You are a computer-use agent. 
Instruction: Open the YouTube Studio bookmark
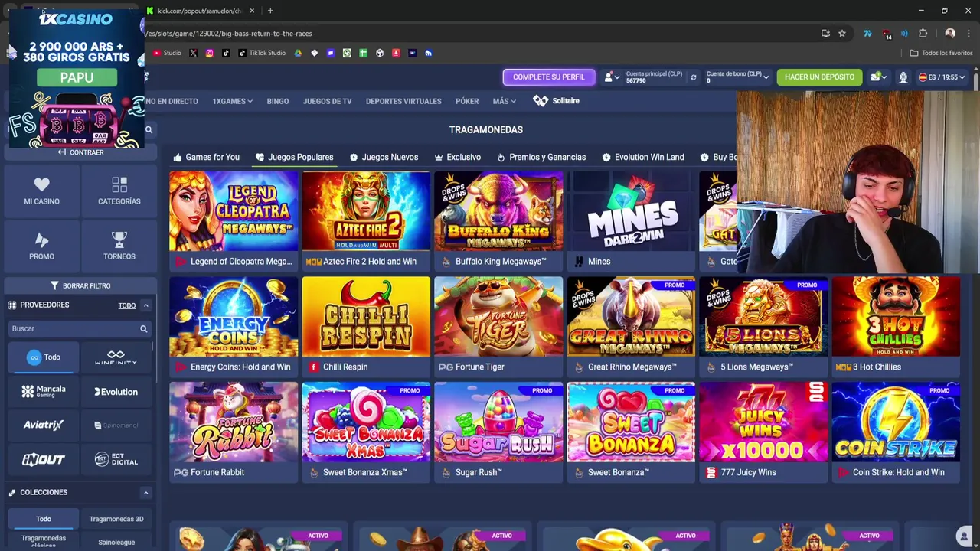(x=167, y=53)
